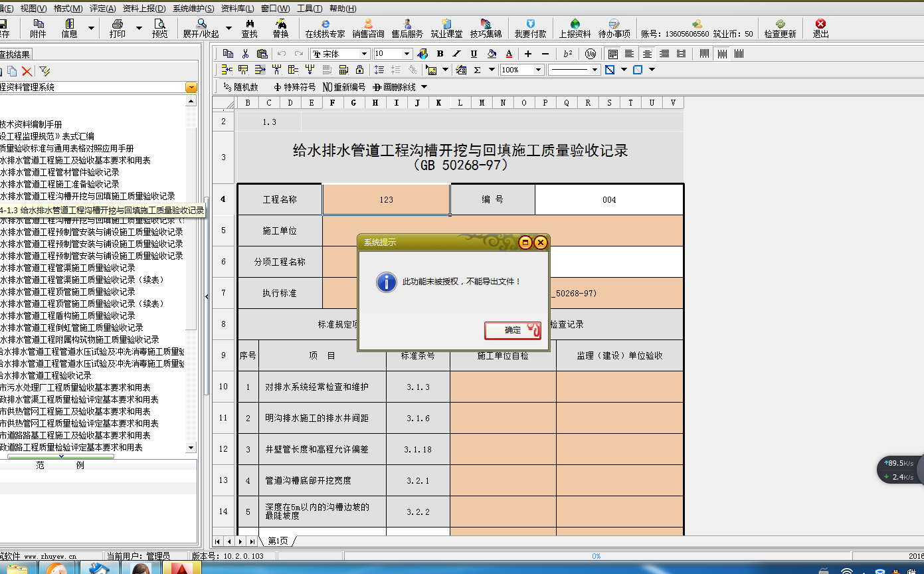Click the 上报资料 upload icon
This screenshot has width=924, height=574.
[575, 28]
